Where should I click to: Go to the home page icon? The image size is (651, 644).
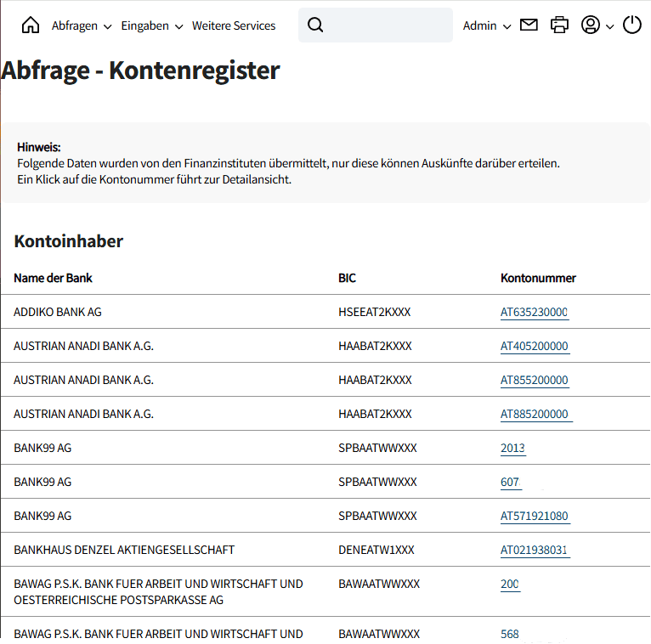coord(31,25)
